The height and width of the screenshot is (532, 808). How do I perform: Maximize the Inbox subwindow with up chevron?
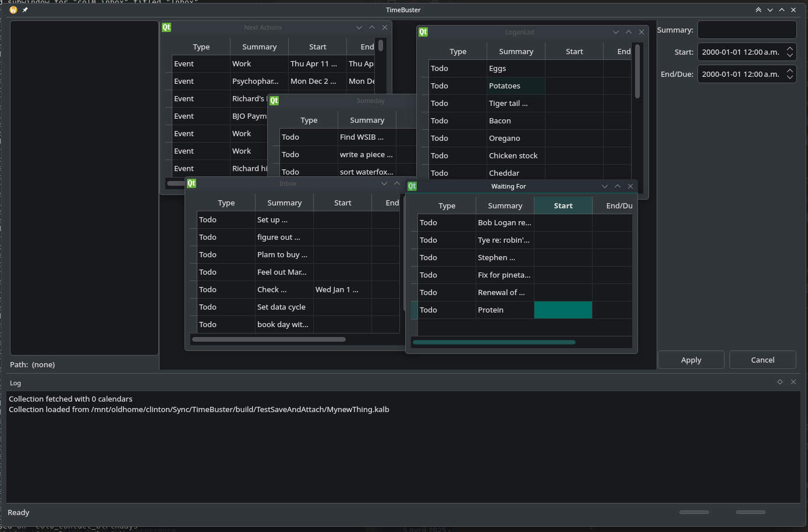coord(397,183)
